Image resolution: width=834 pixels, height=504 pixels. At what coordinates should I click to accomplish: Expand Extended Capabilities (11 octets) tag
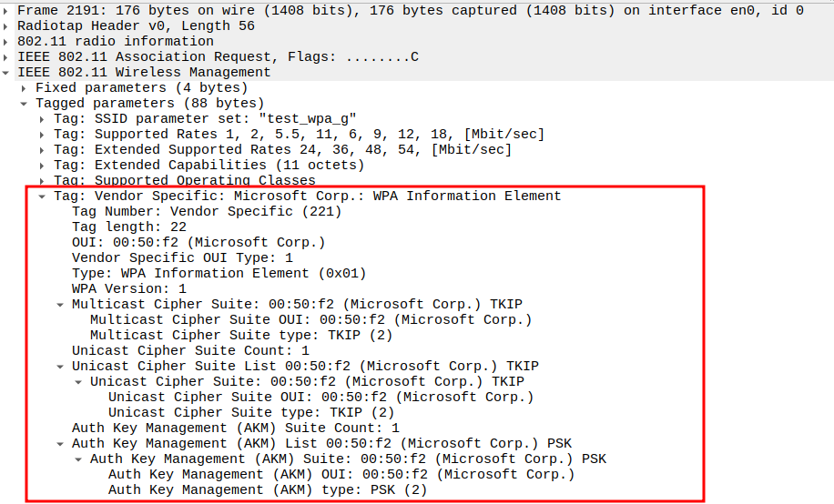(43, 165)
